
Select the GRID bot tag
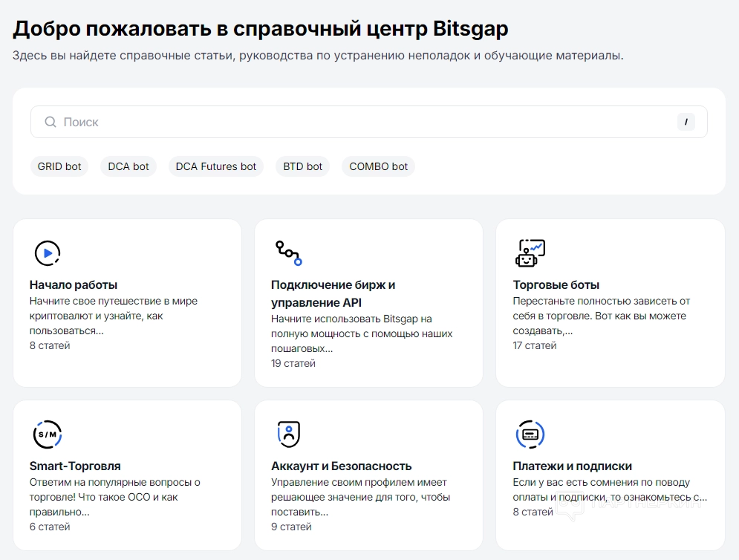click(59, 166)
